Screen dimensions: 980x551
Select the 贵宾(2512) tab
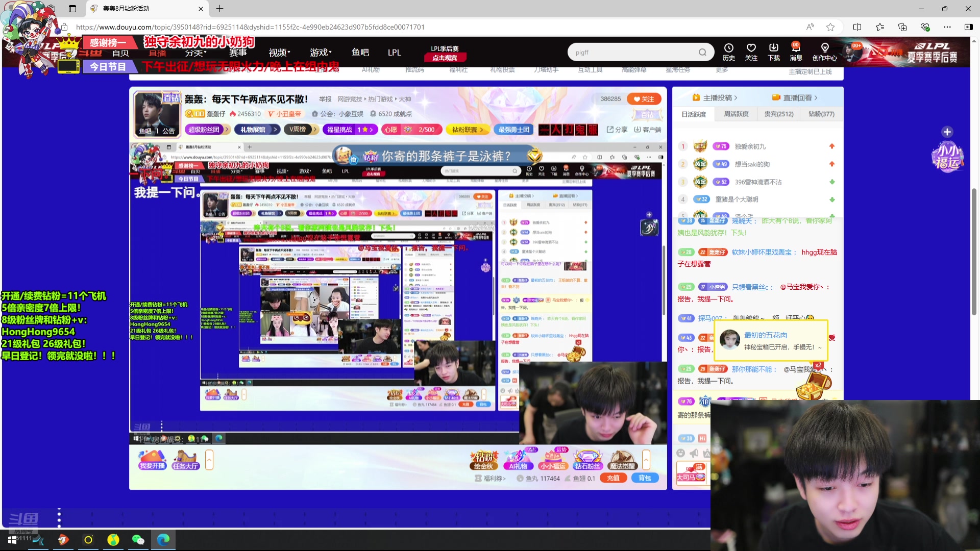pos(778,114)
